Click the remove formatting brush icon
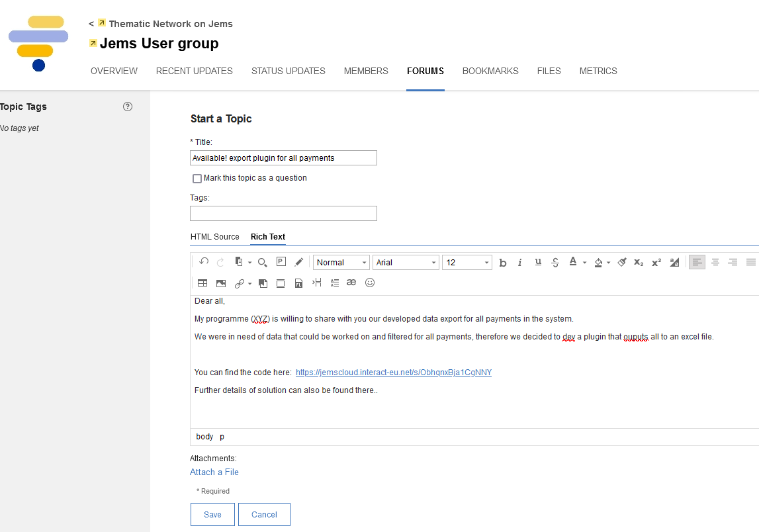The height and width of the screenshot is (532, 759). pyautogui.click(x=622, y=262)
